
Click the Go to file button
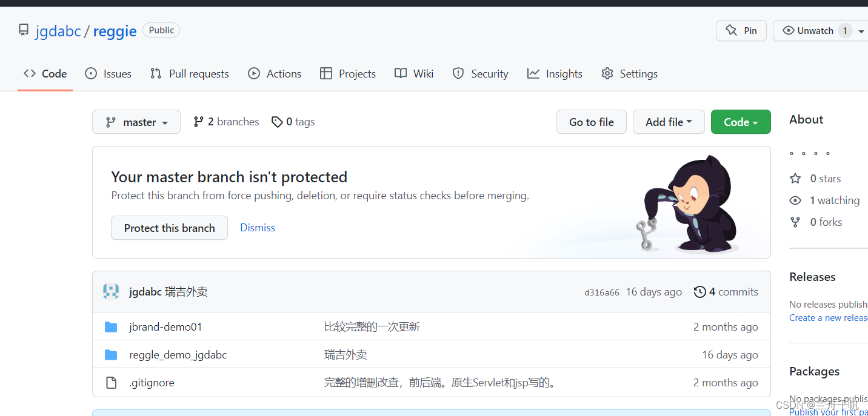(x=592, y=122)
